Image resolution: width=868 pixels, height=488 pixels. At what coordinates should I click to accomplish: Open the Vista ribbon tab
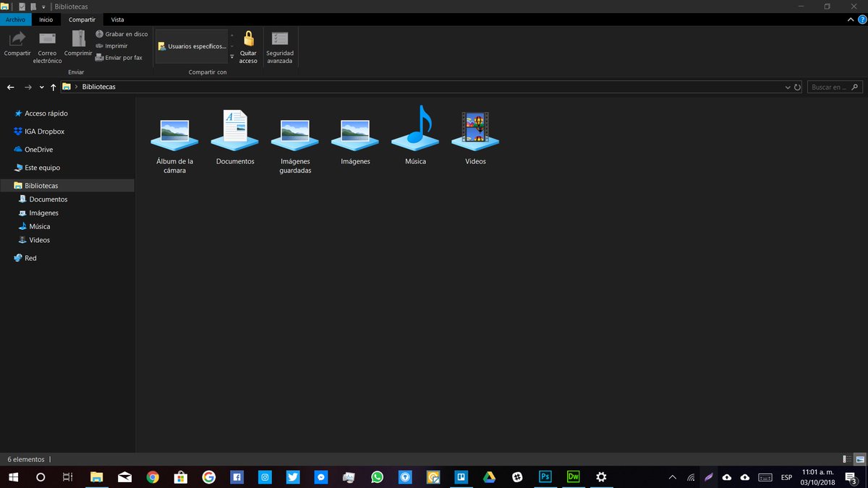(x=117, y=20)
